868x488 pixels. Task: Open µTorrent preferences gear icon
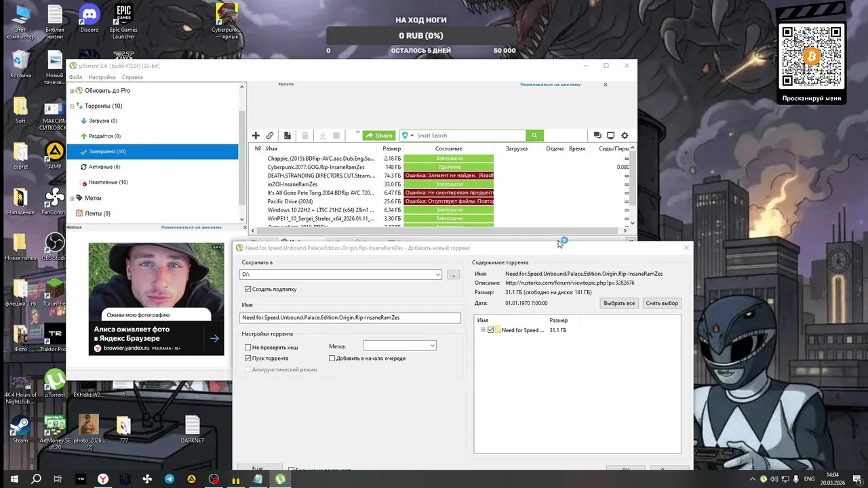coord(625,136)
